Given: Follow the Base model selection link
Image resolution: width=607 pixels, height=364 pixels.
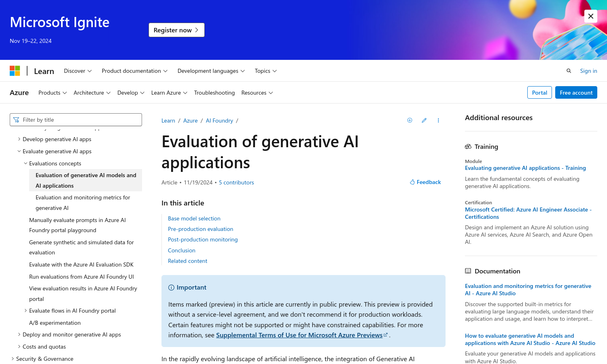Looking at the screenshot, I should 194,218.
